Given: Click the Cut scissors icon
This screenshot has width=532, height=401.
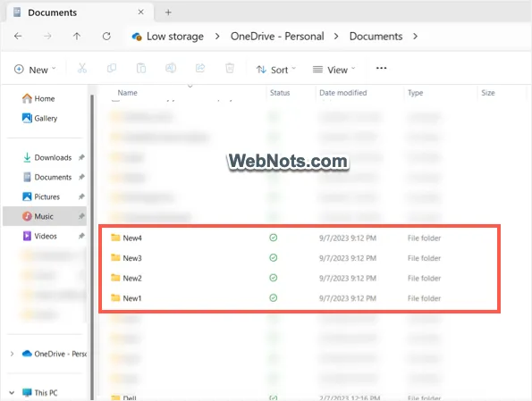Looking at the screenshot, I should click(x=82, y=68).
